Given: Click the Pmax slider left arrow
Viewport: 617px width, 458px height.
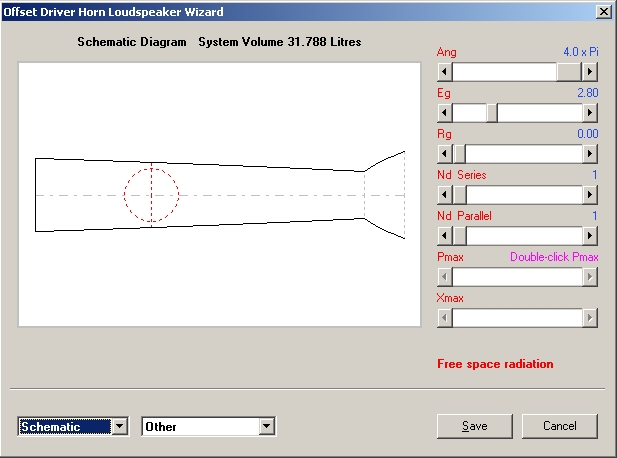Looking at the screenshot, I should [445, 277].
